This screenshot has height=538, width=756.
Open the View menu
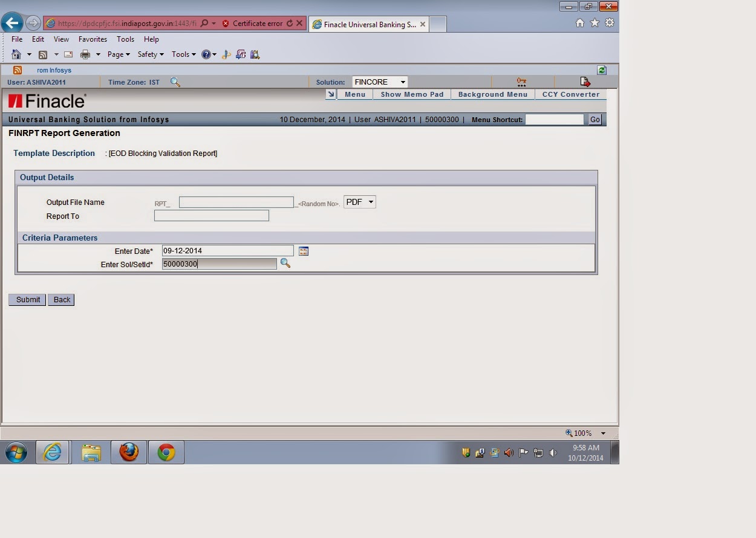coord(61,39)
